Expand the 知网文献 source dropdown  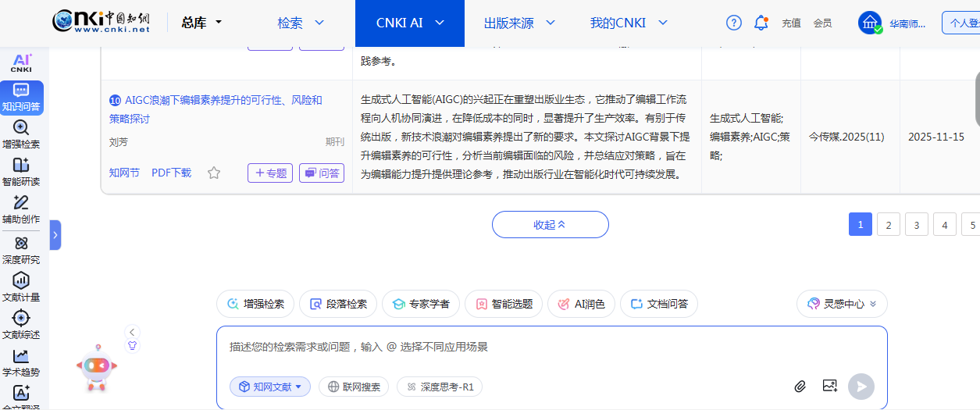tap(270, 387)
